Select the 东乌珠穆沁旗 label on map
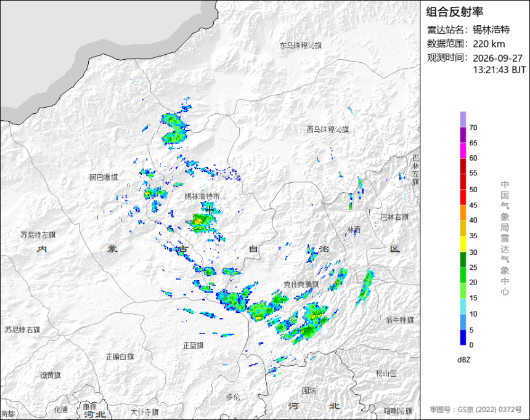The image size is (530, 420). click(x=301, y=46)
